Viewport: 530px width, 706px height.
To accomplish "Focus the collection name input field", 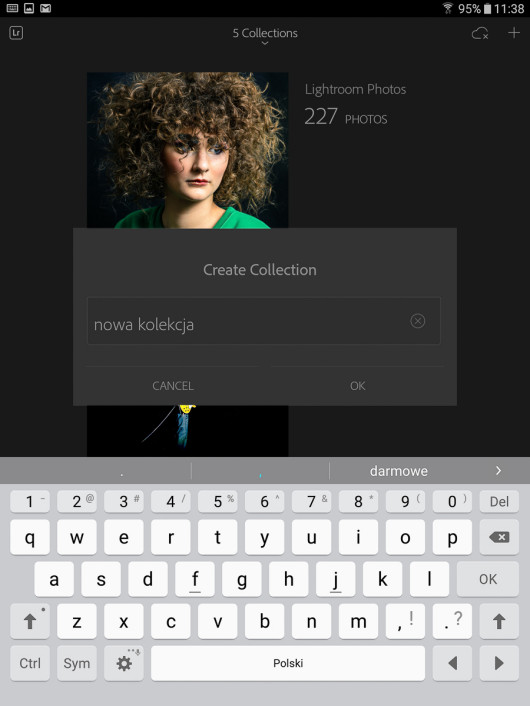I will (x=263, y=321).
